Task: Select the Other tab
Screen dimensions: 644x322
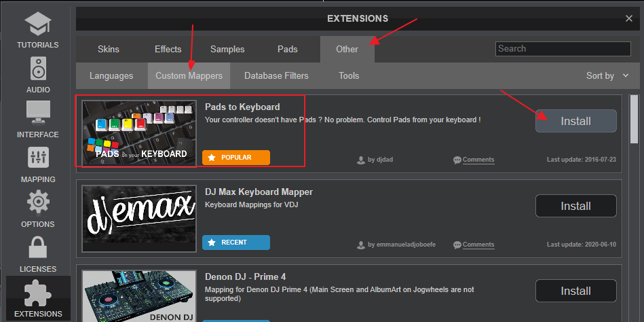Action: coord(347,50)
